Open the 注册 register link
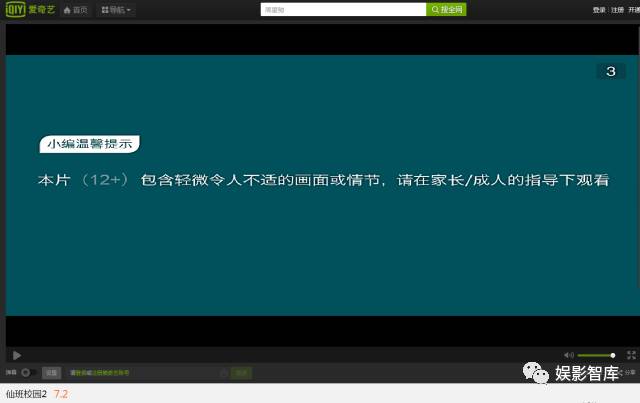Image resolution: width=640 pixels, height=403 pixels. pos(616,10)
